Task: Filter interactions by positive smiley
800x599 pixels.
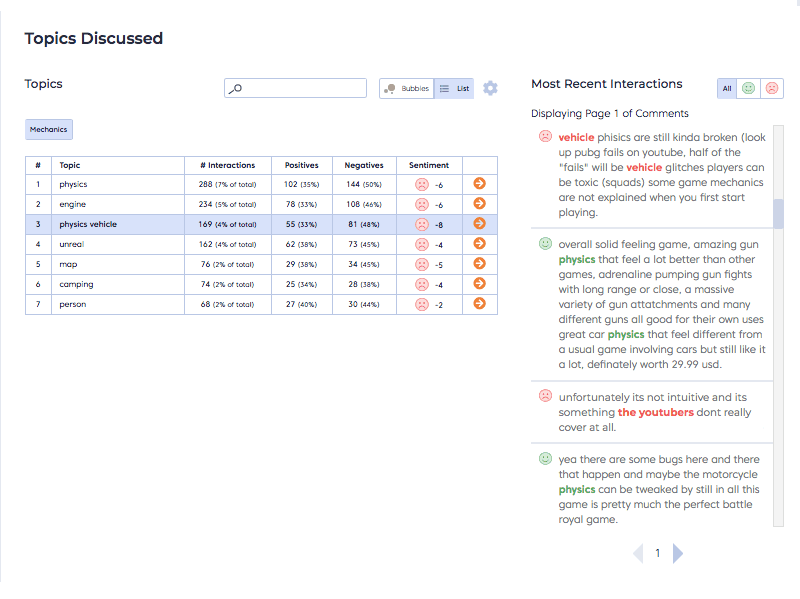Action: [x=748, y=89]
